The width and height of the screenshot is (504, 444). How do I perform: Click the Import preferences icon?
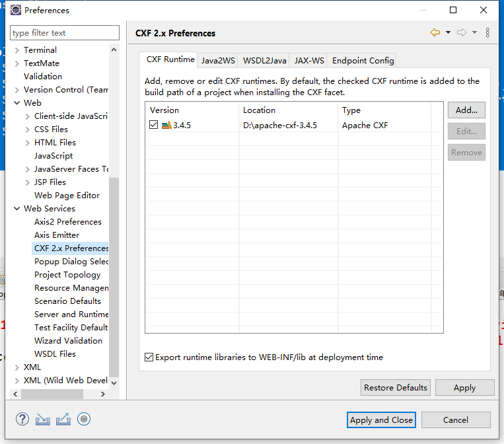(42, 420)
